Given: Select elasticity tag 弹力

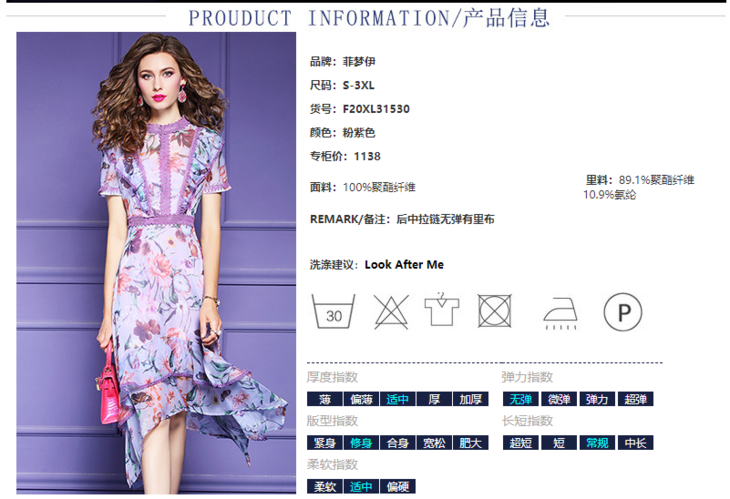Looking at the screenshot, I should coord(597,399).
